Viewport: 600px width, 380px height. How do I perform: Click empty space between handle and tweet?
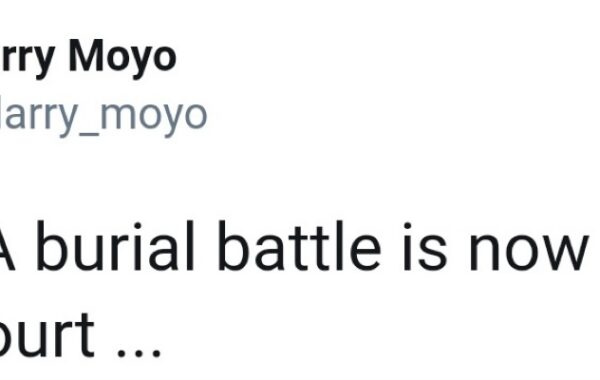[300, 176]
